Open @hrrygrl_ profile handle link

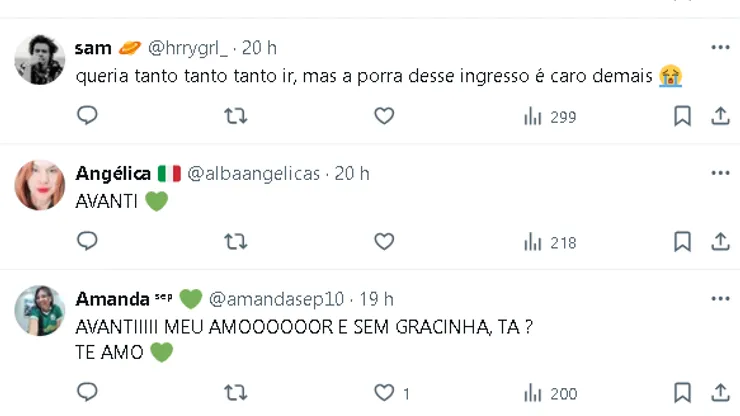tap(189, 48)
